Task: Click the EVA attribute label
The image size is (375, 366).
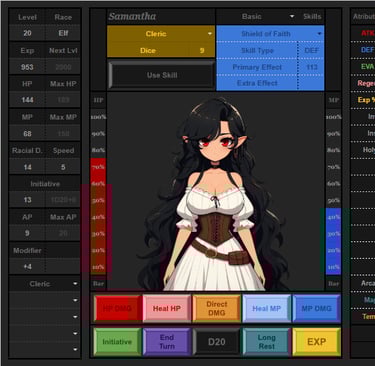Action: click(367, 66)
